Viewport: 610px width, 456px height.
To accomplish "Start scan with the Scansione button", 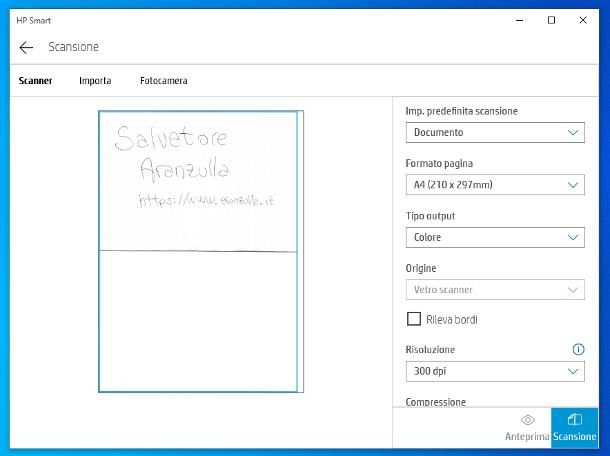I will coord(575,428).
